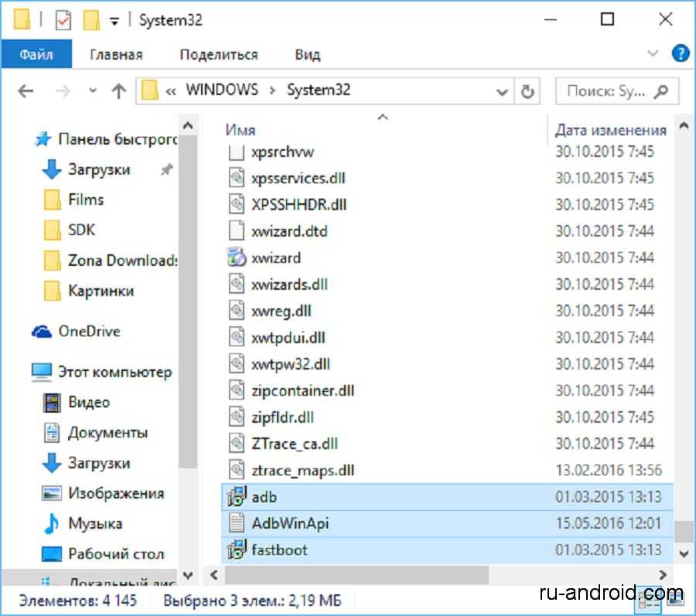Click the search box Поиск field

pyautogui.click(x=607, y=91)
